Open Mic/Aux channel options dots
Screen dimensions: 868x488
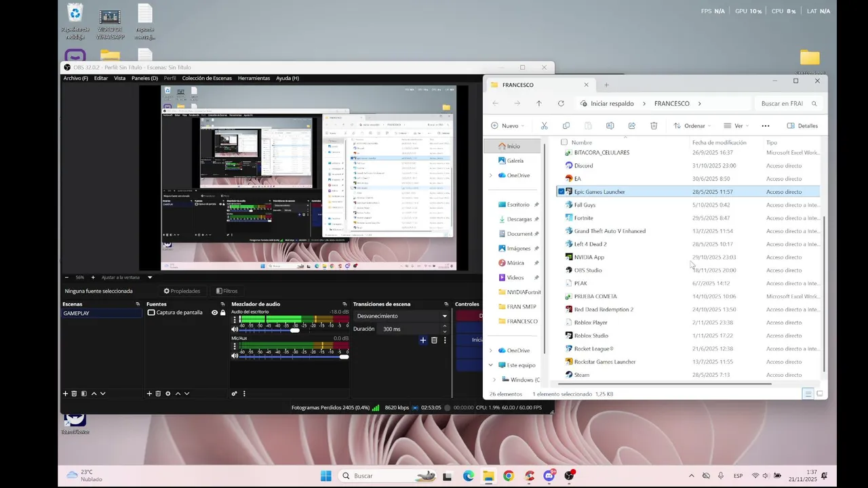tap(235, 346)
